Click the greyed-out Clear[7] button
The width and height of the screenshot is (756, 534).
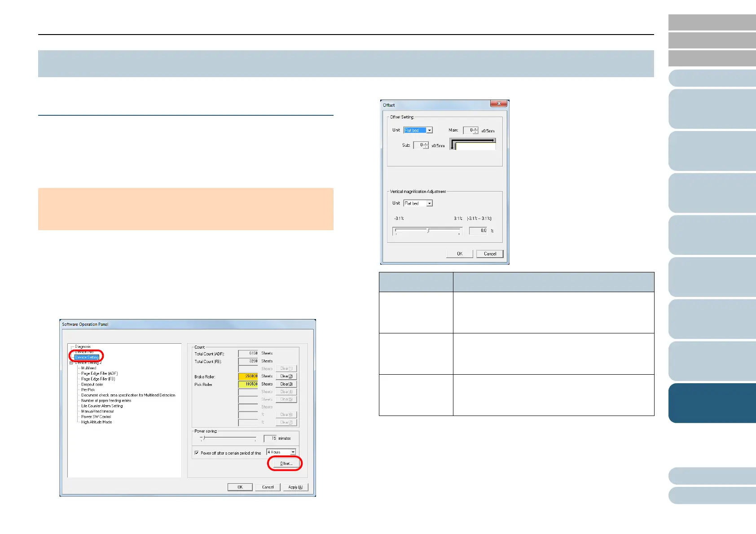point(286,422)
